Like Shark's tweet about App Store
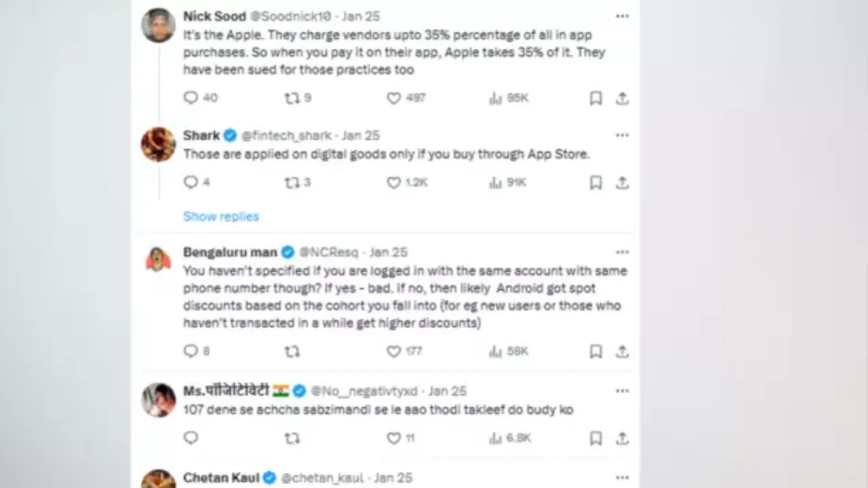The width and height of the screenshot is (868, 488). (394, 182)
